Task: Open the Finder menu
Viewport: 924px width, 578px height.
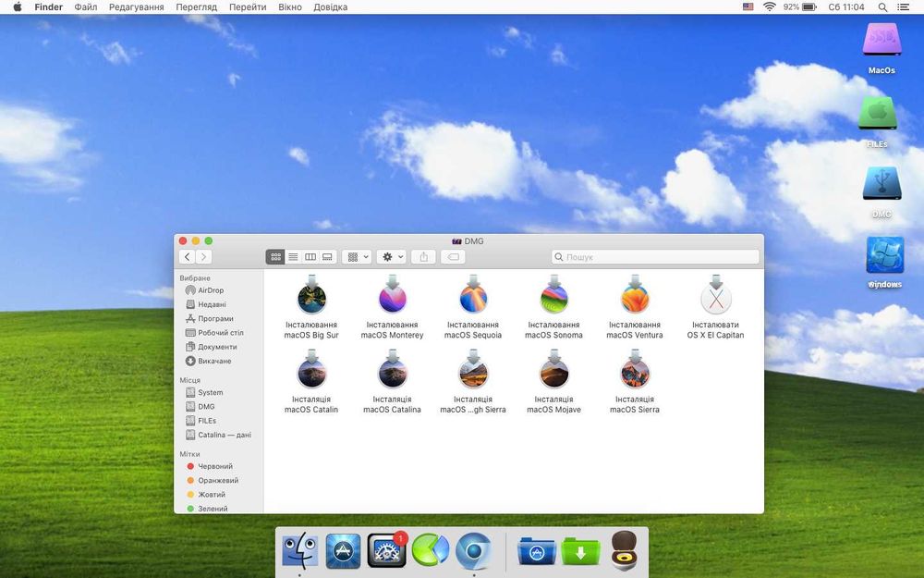Action: 48,7
